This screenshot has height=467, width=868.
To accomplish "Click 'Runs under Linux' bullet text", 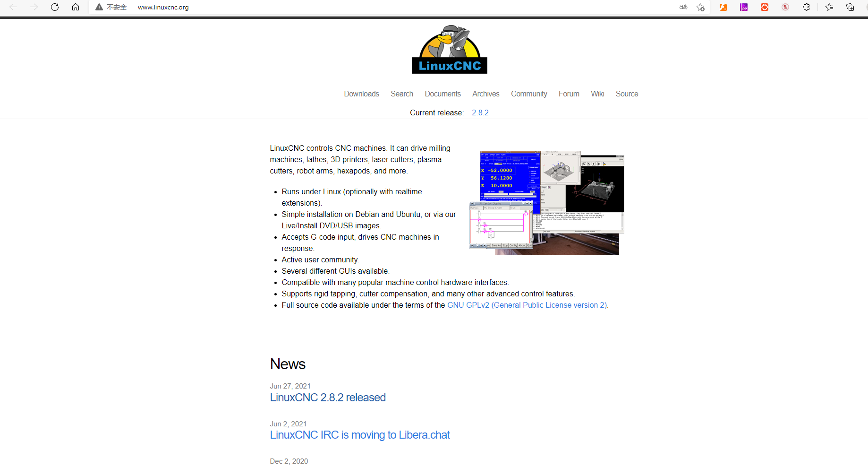I will coord(352,198).
